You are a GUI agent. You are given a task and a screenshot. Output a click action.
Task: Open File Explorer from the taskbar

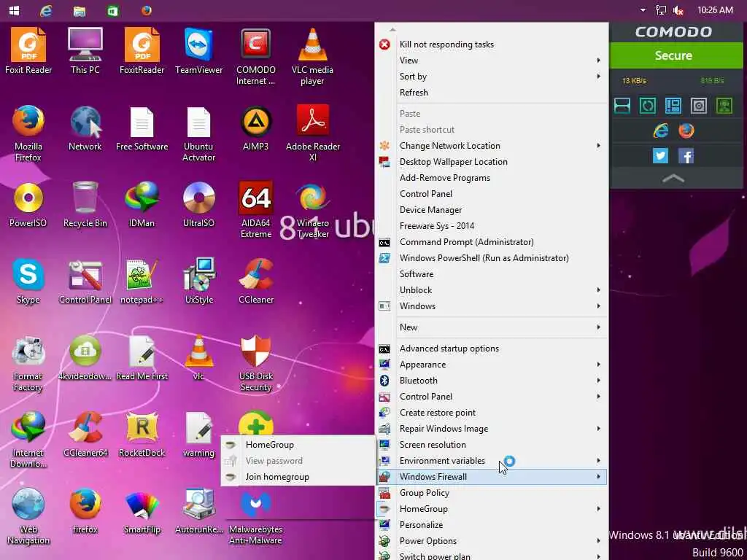tap(80, 10)
